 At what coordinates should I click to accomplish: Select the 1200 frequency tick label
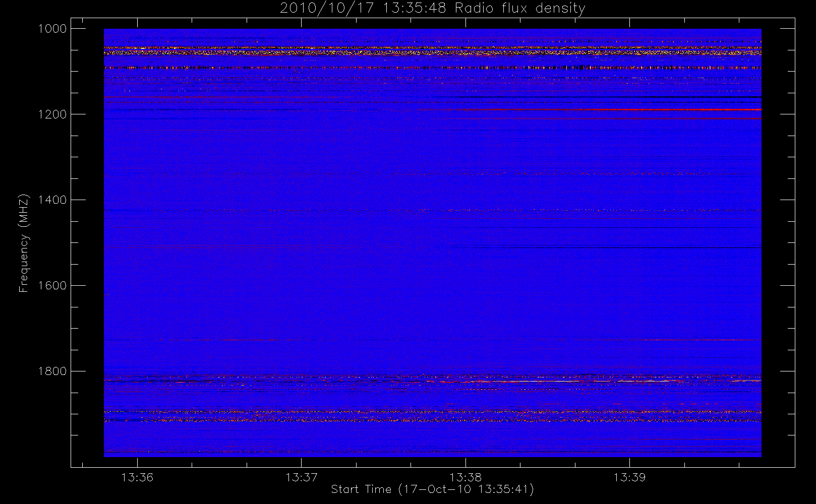point(52,114)
